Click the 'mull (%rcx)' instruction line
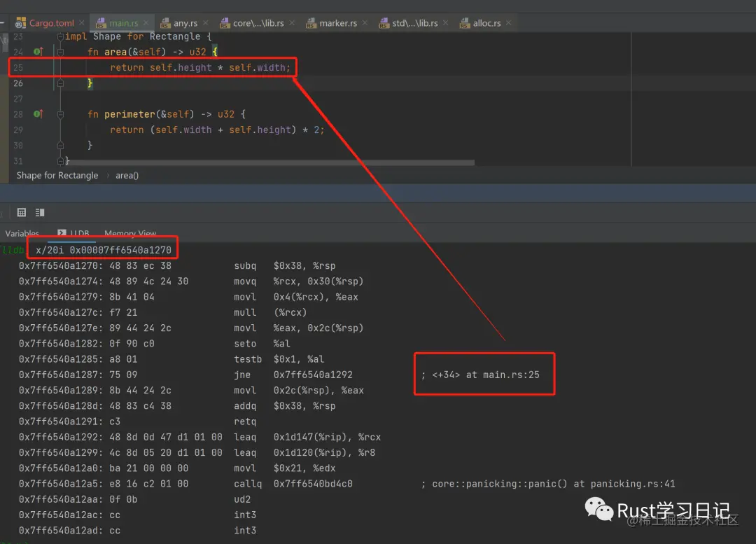The width and height of the screenshot is (756, 544). [x=270, y=312]
